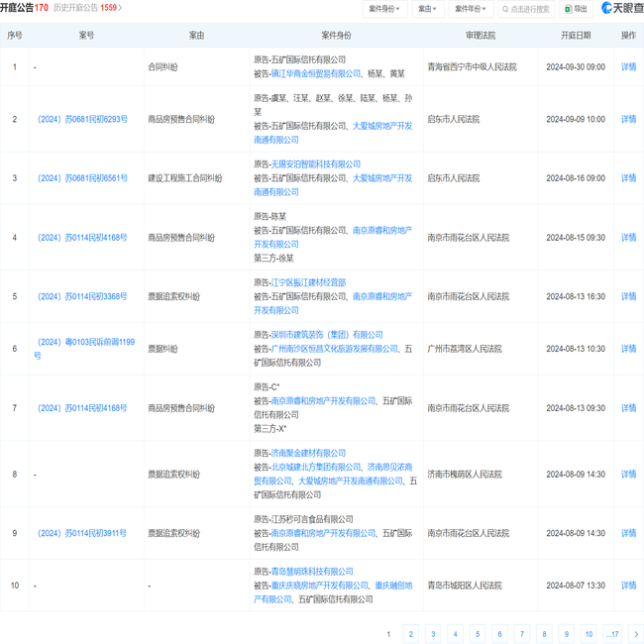Click the next page arrow
Viewport: 644px width, 644px height.
coord(636,634)
